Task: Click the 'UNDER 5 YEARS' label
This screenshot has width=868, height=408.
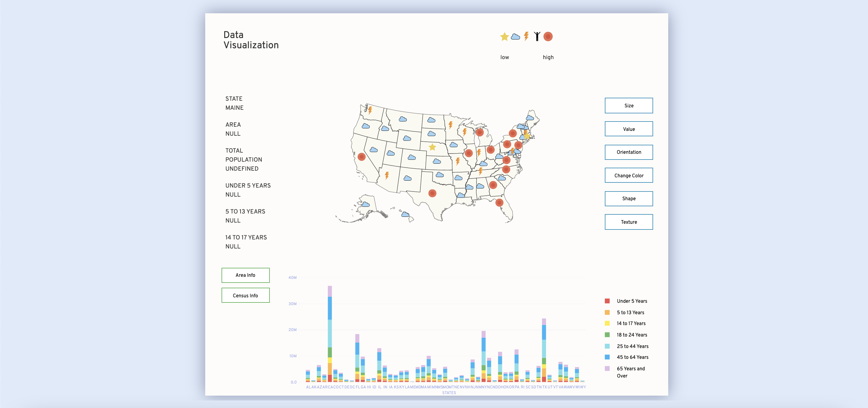Action: click(x=248, y=185)
